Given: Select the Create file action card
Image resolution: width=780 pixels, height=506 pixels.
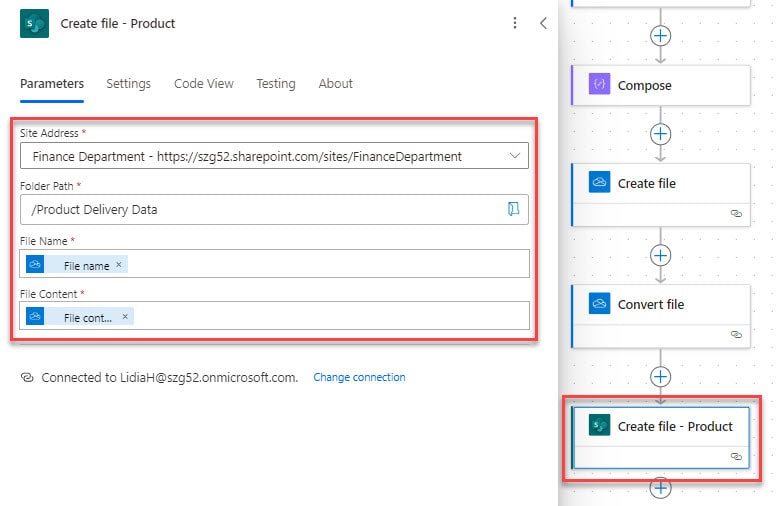Looking at the screenshot, I should [x=661, y=195].
